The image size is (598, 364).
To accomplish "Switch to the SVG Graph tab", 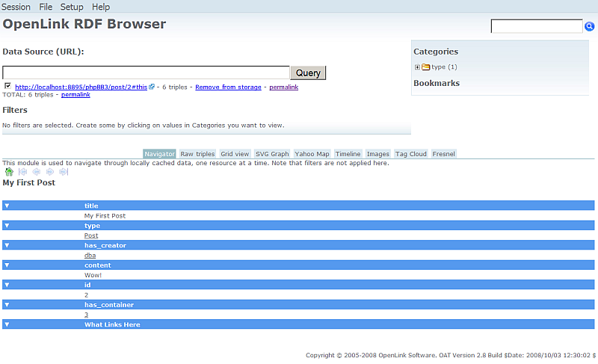I will pyautogui.click(x=272, y=154).
